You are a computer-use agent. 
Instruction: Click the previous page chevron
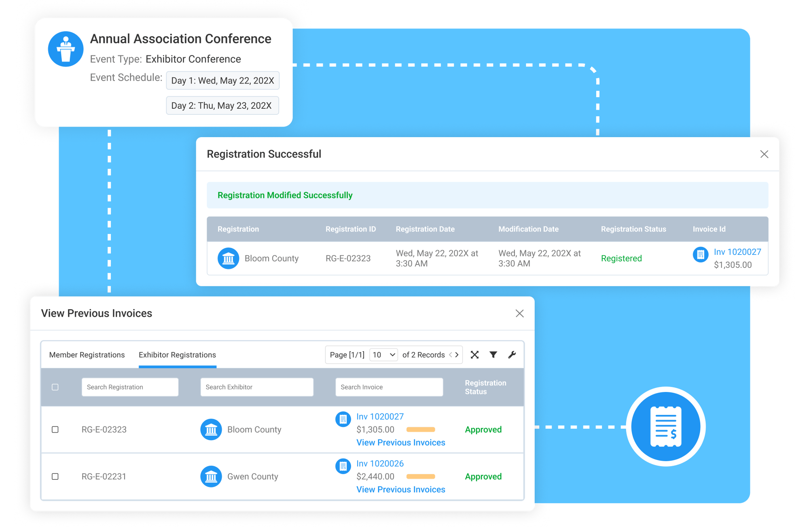pyautogui.click(x=450, y=354)
